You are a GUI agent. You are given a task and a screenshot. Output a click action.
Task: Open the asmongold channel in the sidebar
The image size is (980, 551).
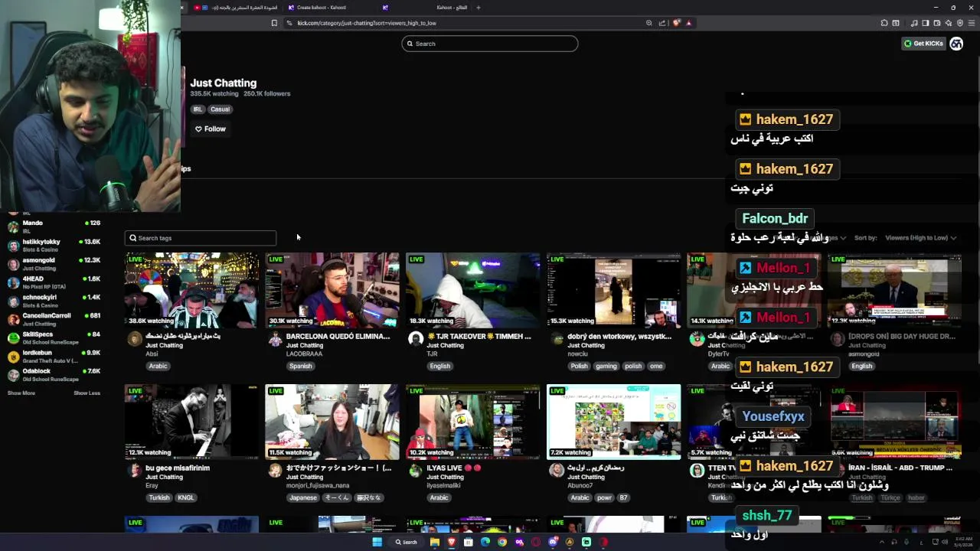pyautogui.click(x=54, y=264)
